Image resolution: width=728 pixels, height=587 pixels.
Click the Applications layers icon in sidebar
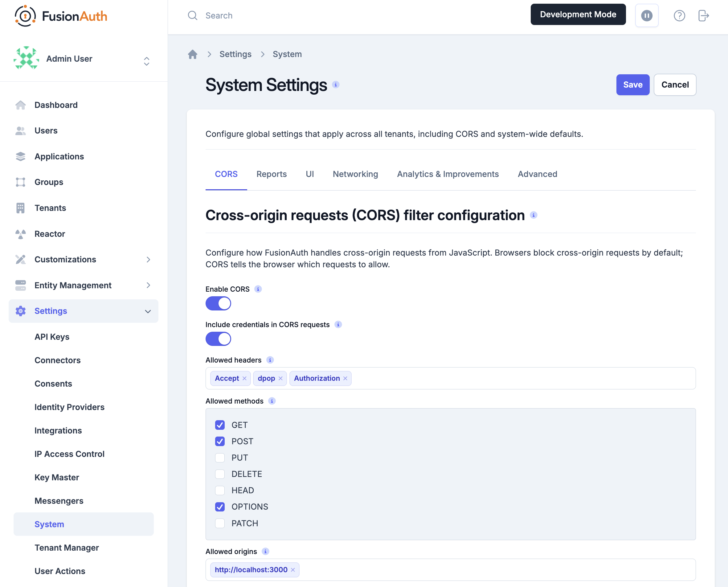[x=21, y=156]
